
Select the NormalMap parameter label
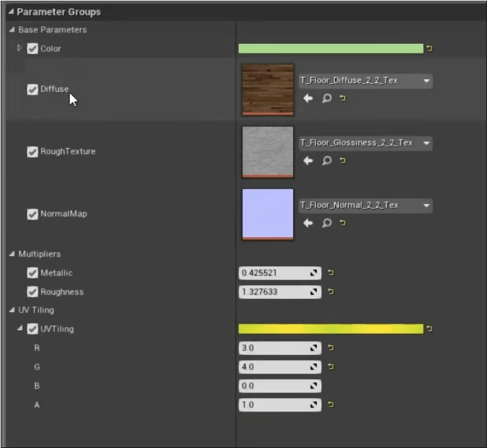click(x=63, y=214)
